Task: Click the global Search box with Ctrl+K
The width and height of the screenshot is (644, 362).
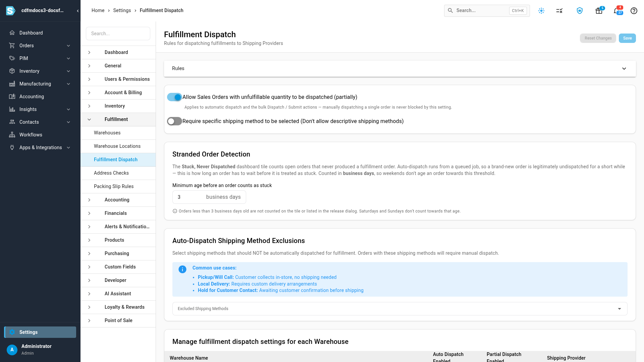Action: tap(487, 11)
